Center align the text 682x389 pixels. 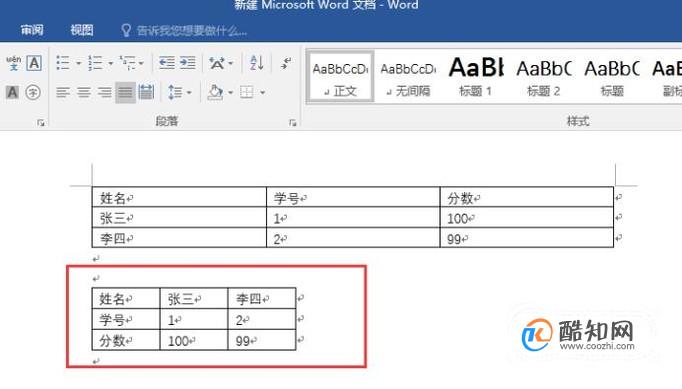coord(84,92)
